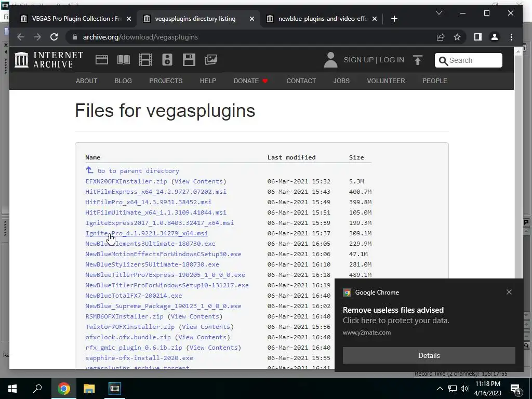Open the PROJECTS menu item
532x399 pixels.
pos(166,81)
